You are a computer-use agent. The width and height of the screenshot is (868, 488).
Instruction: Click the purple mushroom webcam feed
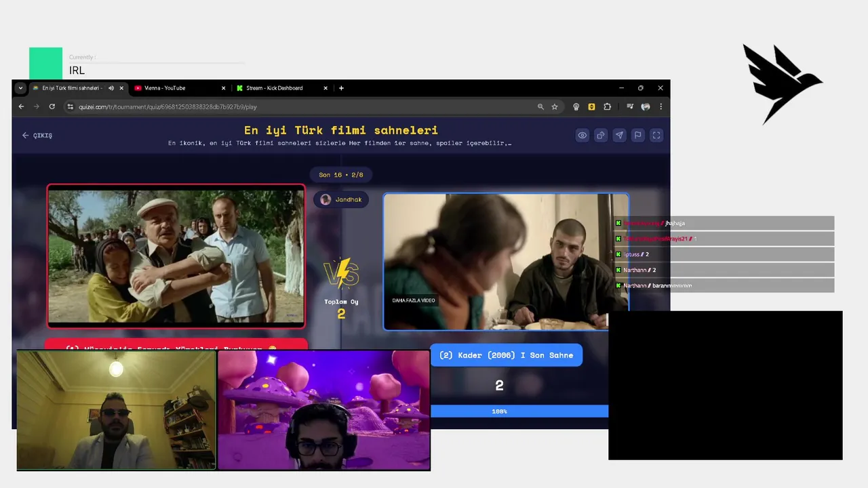tap(324, 410)
